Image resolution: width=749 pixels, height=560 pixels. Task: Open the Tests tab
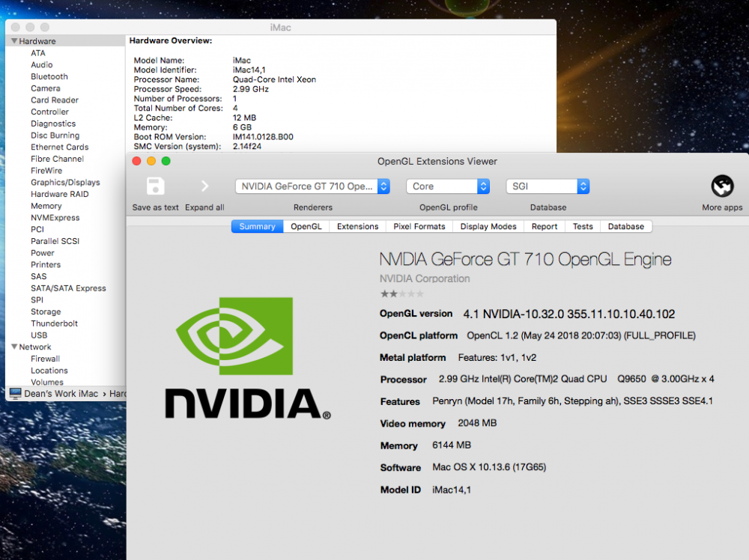tap(583, 226)
